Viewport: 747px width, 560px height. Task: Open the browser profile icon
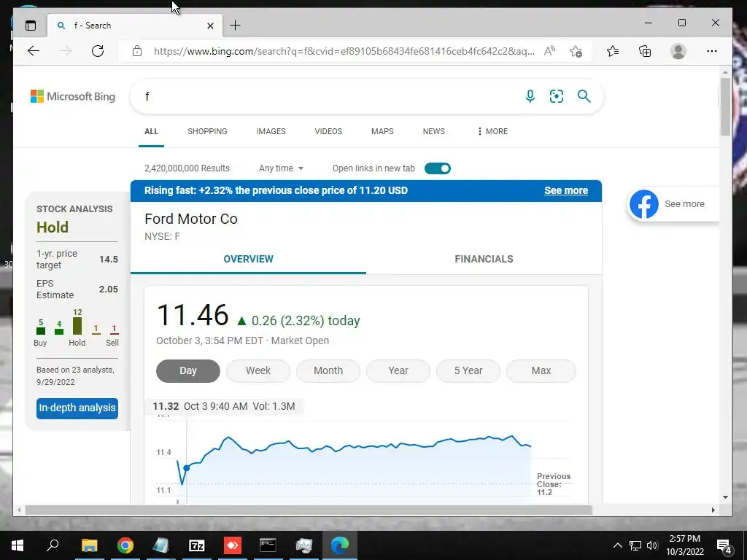678,51
